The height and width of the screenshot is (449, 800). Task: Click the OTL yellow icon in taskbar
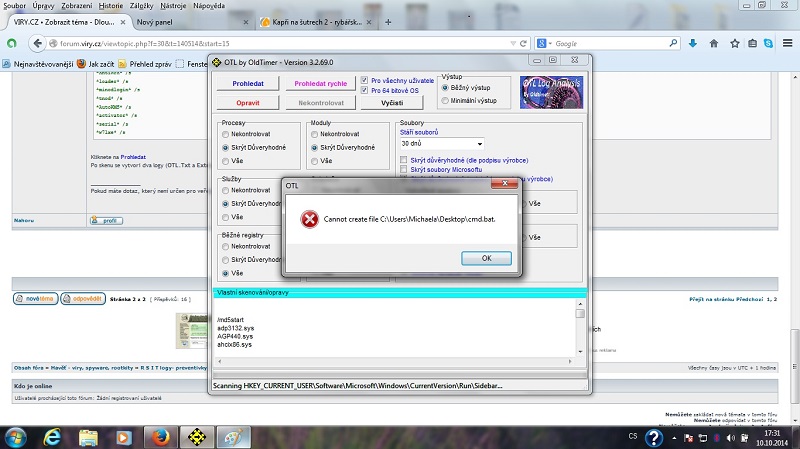point(197,438)
